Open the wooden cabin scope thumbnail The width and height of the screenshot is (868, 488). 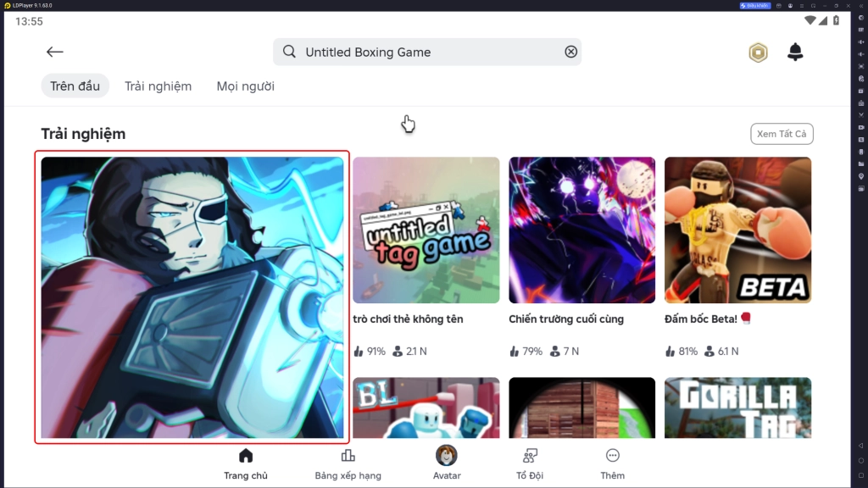pyautogui.click(x=581, y=408)
